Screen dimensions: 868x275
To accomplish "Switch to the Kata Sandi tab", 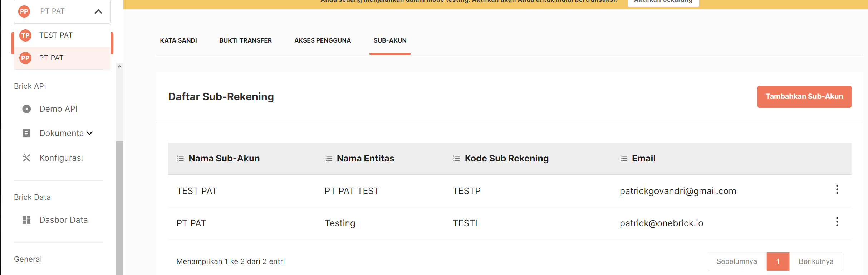I will tap(178, 40).
